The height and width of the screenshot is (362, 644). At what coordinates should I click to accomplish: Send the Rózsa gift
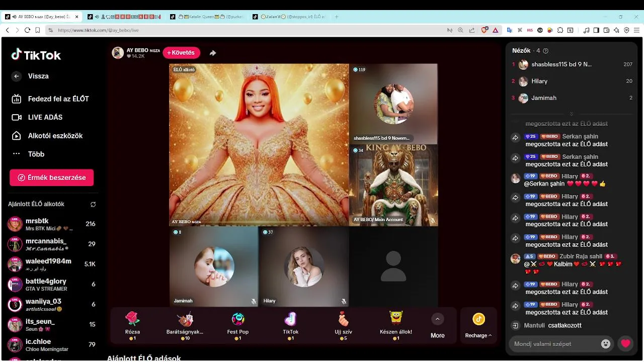(132, 325)
